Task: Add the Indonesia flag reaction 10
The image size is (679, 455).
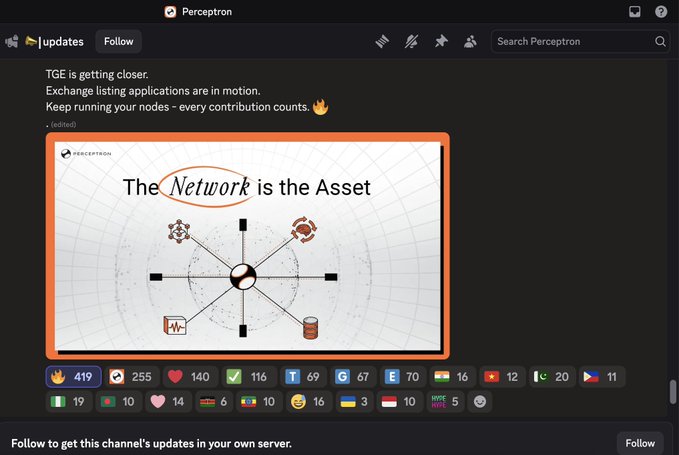Action: pyautogui.click(x=399, y=402)
